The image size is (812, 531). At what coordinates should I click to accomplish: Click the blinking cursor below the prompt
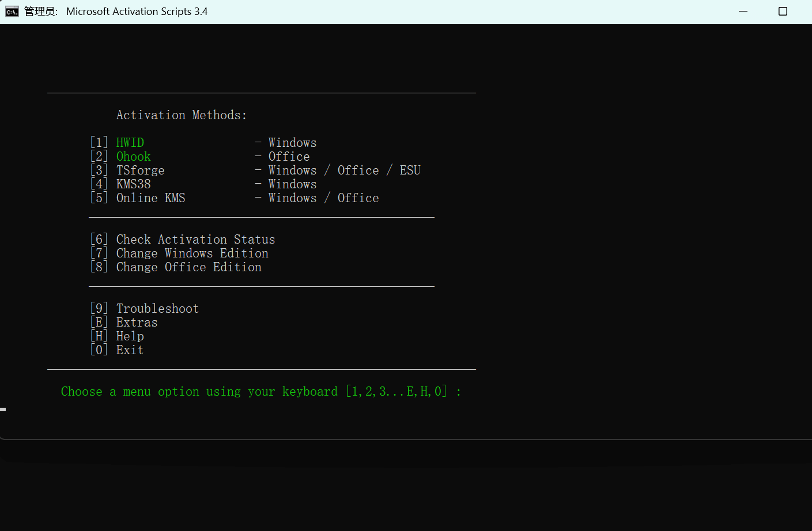(x=3, y=409)
